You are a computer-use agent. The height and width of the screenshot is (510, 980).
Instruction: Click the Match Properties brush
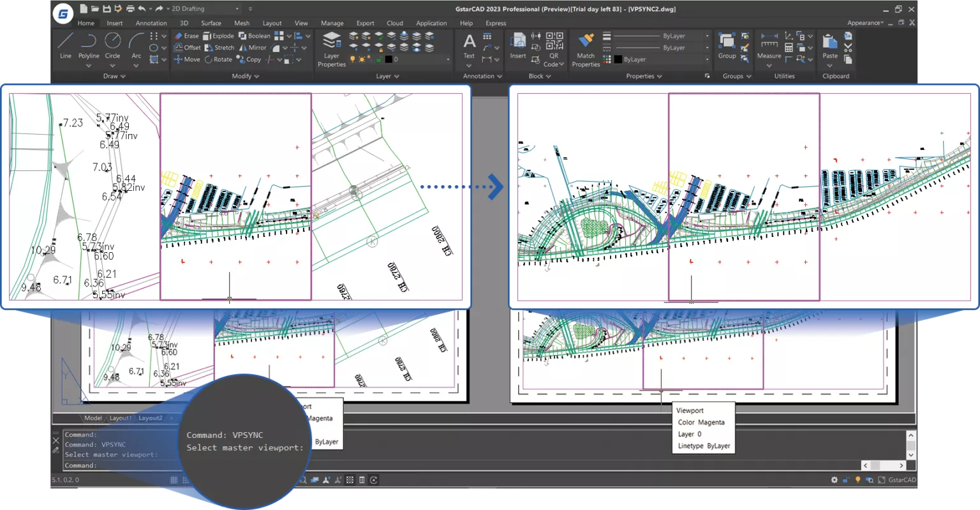point(586,49)
